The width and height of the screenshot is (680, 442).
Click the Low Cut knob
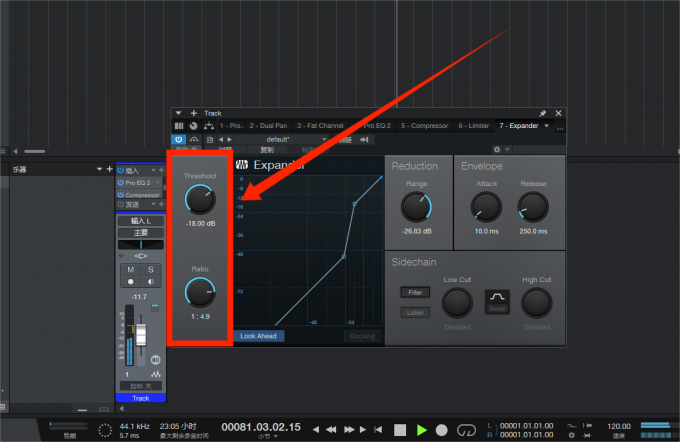[457, 303]
